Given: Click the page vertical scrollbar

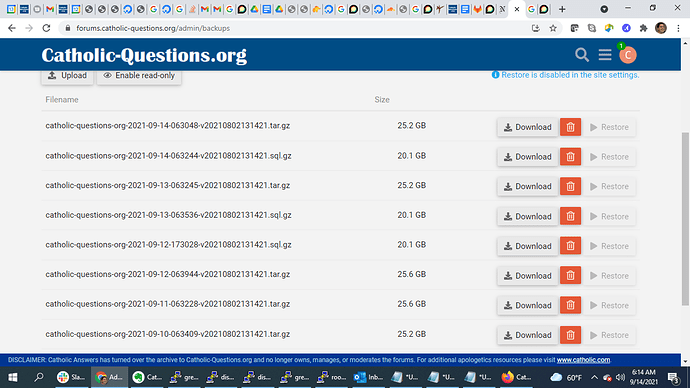Looking at the screenshot, I should point(685,218).
